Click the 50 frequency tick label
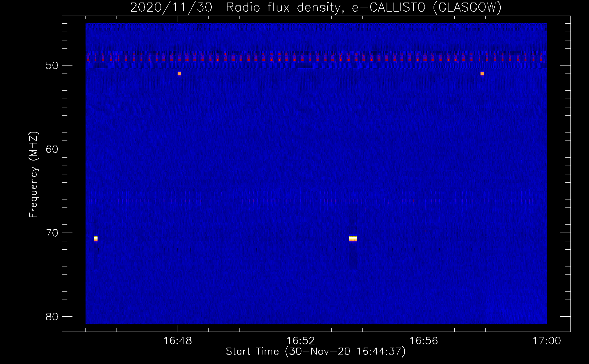Viewport: 589px width, 364px height. pyautogui.click(x=52, y=66)
